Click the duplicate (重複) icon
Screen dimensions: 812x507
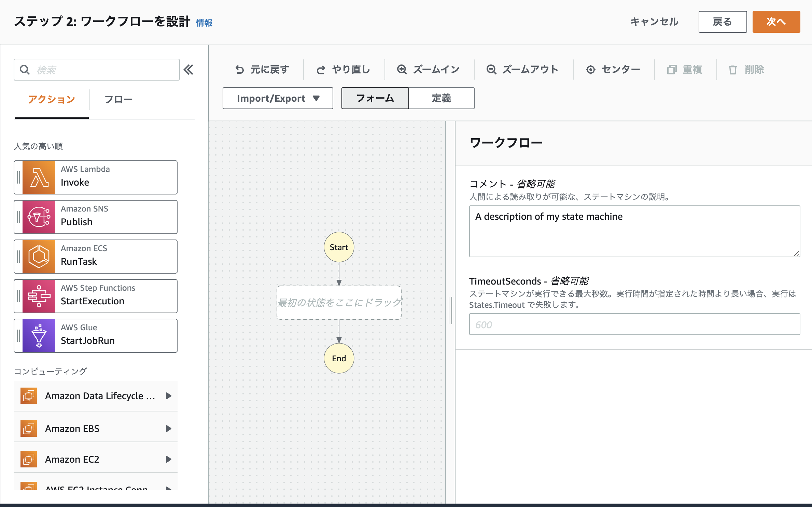pos(672,70)
